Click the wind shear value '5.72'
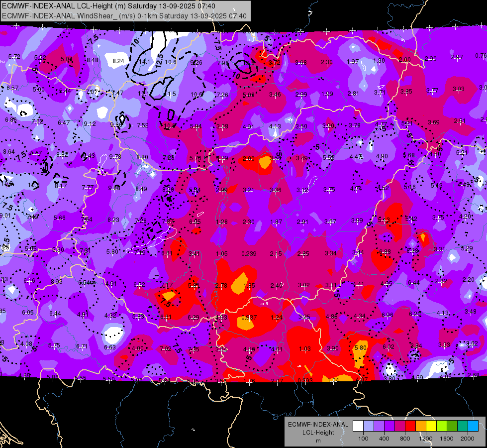Screen dimensions: 487x448 (x=14, y=57)
